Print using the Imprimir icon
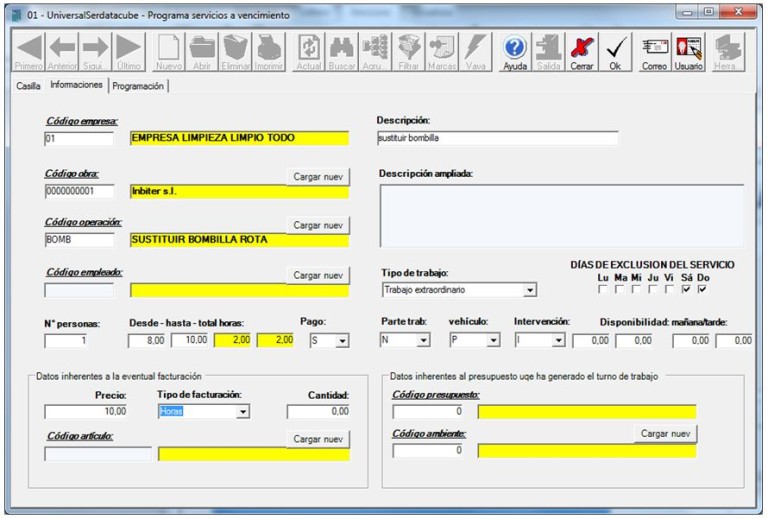The image size is (768, 519). point(269,52)
